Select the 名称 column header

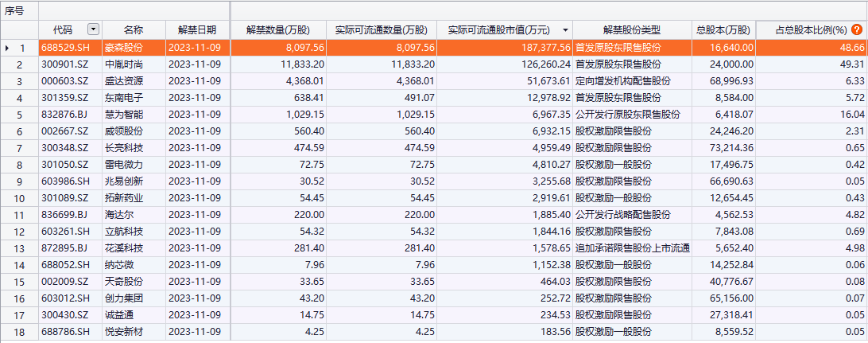click(x=134, y=30)
